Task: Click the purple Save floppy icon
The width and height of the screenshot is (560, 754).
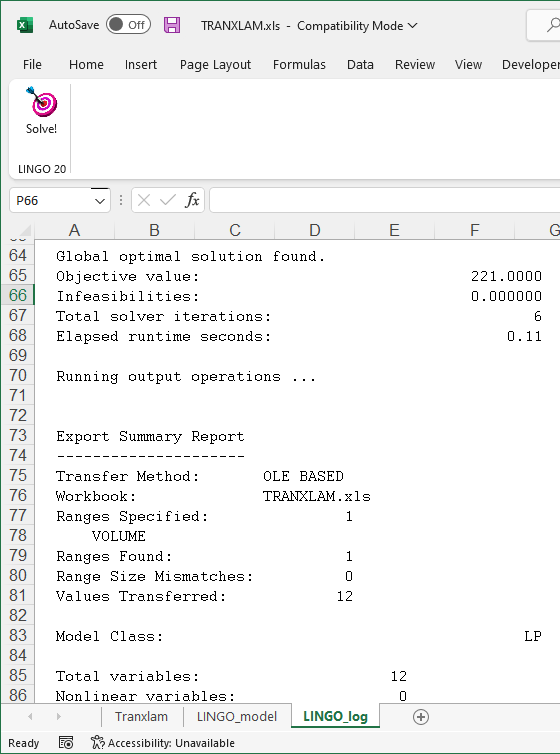Action: coord(172,25)
